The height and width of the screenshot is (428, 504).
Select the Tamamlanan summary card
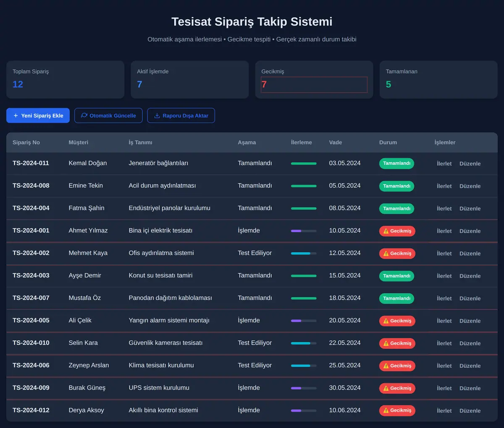tap(438, 79)
